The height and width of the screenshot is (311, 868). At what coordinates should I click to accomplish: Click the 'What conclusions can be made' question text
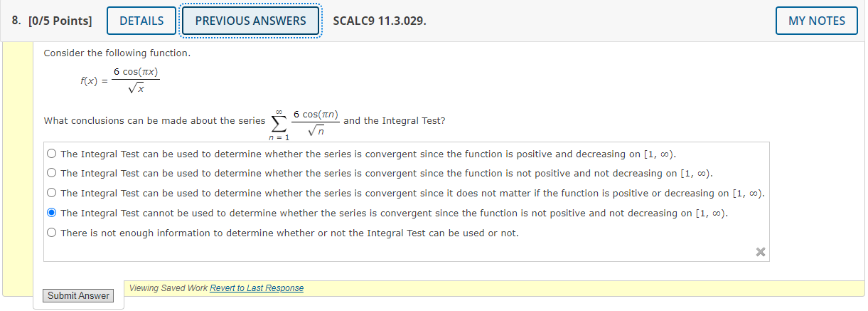(154, 120)
